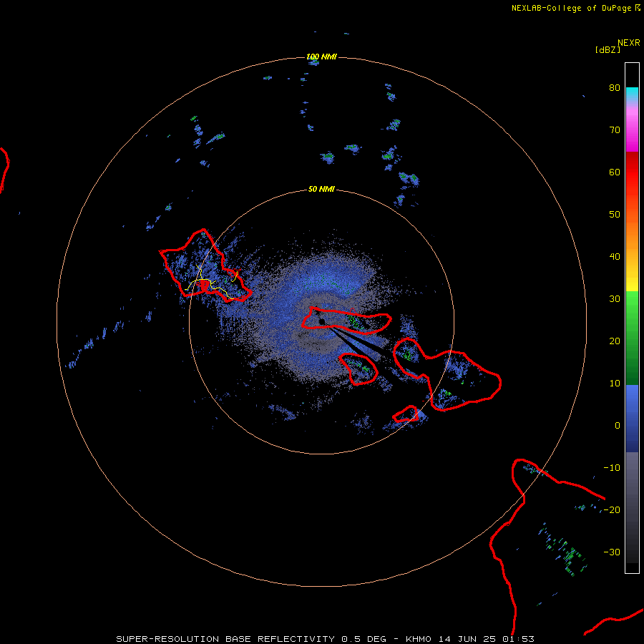Select the 30 value on the dBZ scale
This screenshot has width=644, height=644.
615,299
